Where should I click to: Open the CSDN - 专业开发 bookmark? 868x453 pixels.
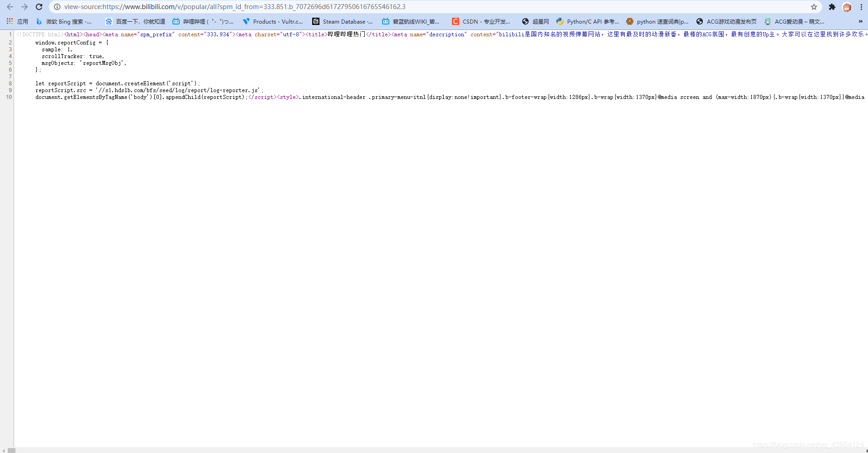click(x=481, y=21)
